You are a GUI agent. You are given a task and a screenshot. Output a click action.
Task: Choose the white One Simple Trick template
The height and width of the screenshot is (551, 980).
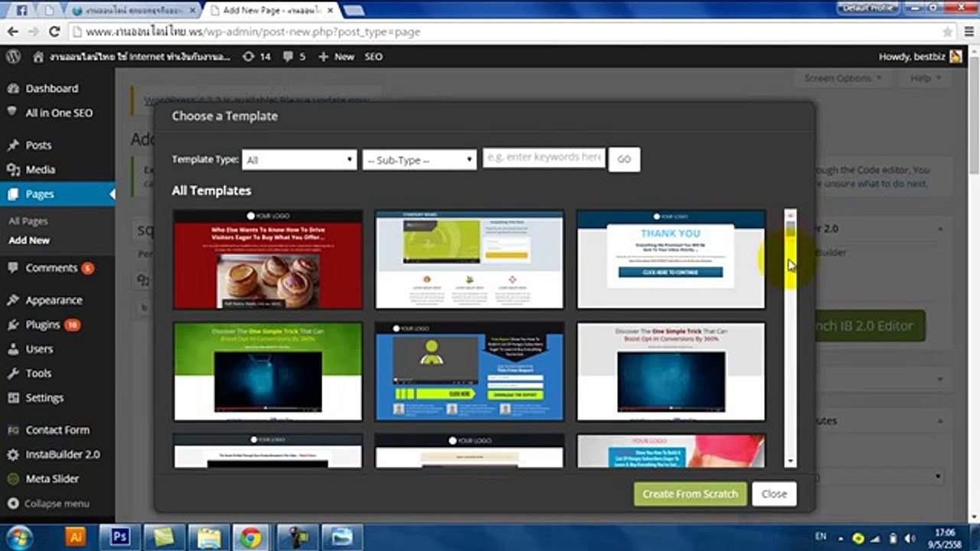click(671, 371)
